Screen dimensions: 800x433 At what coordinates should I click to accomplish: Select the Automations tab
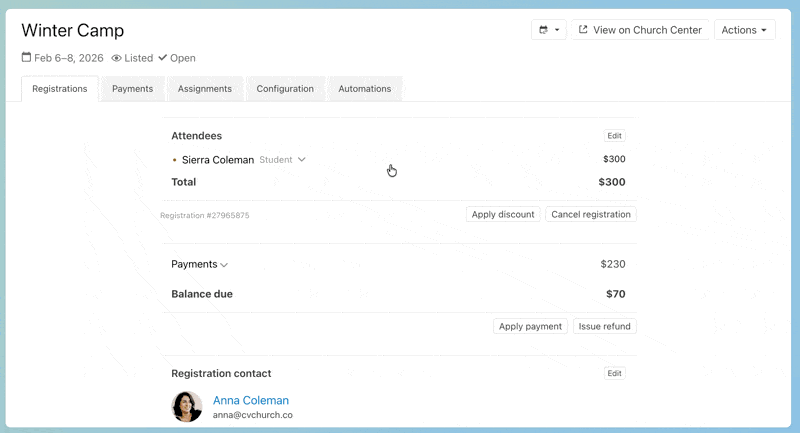[364, 89]
